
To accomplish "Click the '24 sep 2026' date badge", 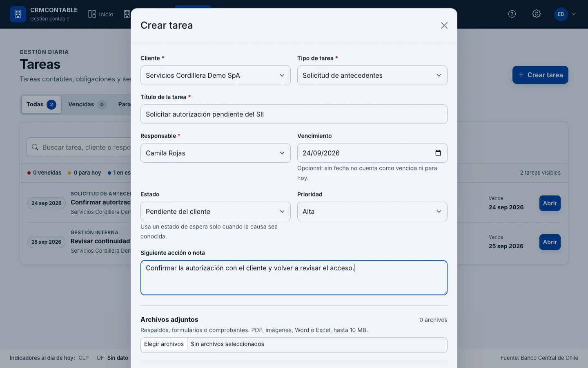I will 47,203.
